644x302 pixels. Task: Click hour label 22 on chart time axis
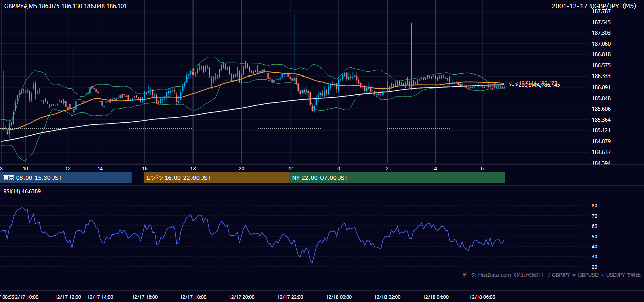[290, 168]
